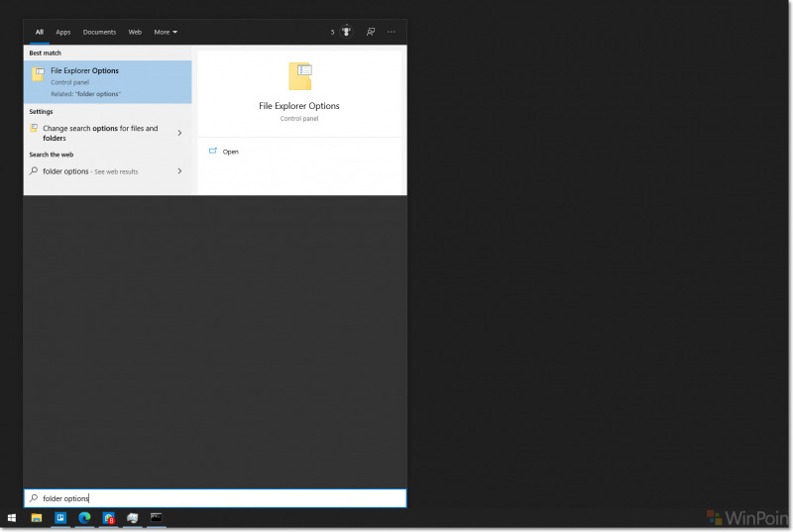This screenshot has height=532, width=793.
Task: Open the computer-monitor taskbar app
Action: tap(133, 518)
